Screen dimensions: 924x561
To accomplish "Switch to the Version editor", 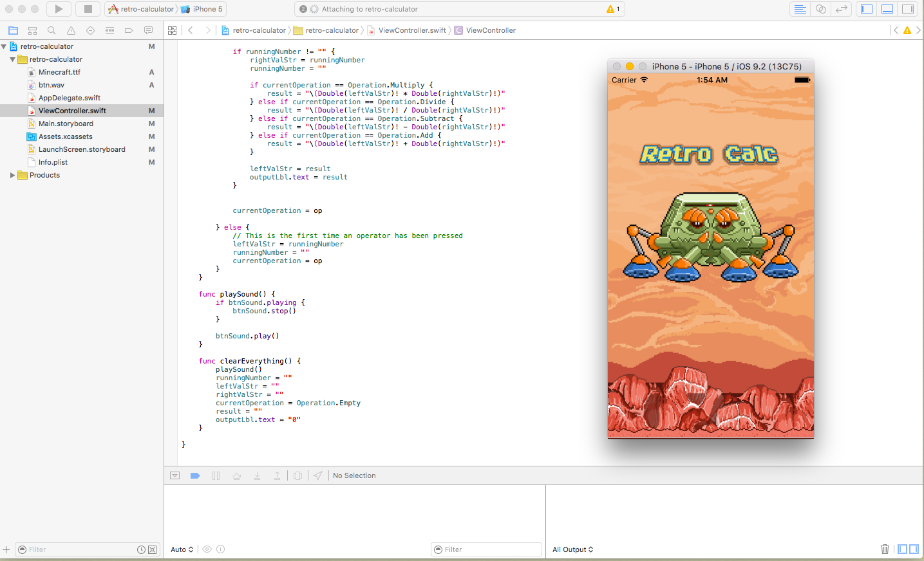I will tap(841, 9).
